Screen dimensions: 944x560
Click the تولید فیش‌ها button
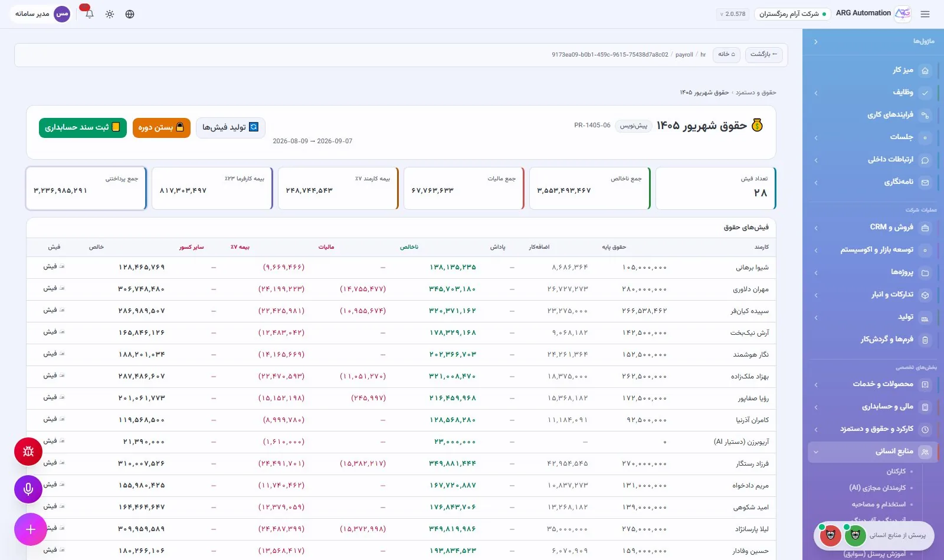click(x=230, y=127)
